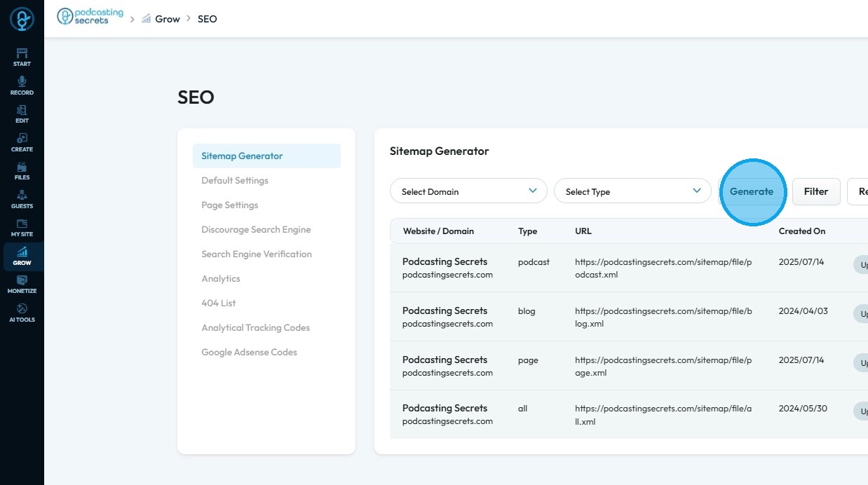Open the AI Tools section
Screen dimensions: 868x485
tap(22, 313)
